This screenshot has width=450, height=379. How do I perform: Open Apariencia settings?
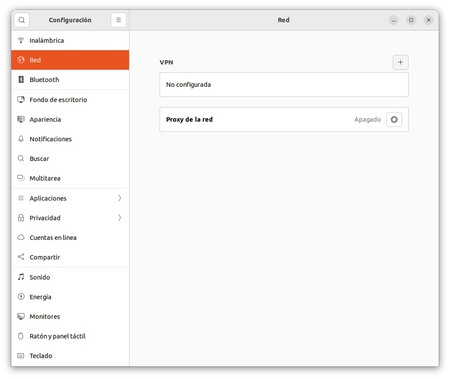(x=70, y=119)
